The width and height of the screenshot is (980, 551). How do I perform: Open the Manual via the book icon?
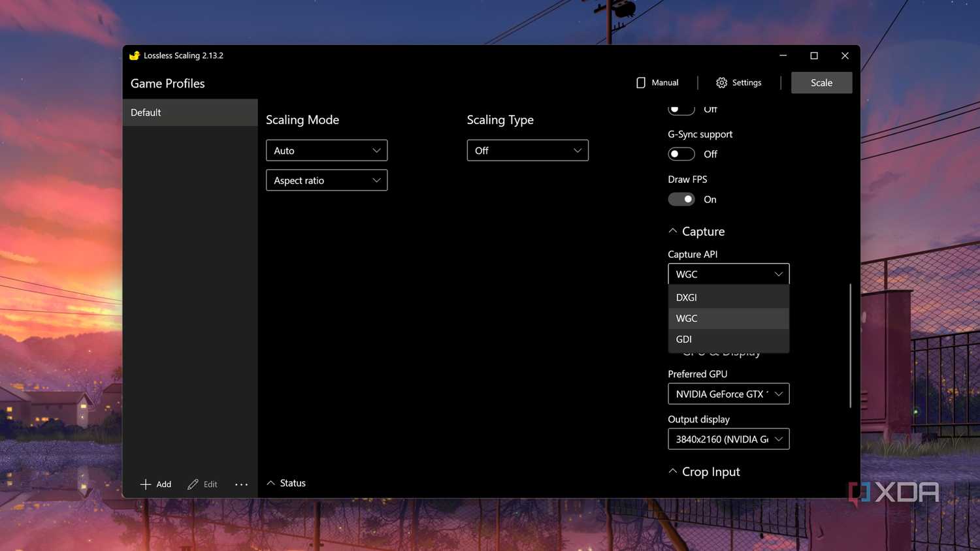click(641, 83)
